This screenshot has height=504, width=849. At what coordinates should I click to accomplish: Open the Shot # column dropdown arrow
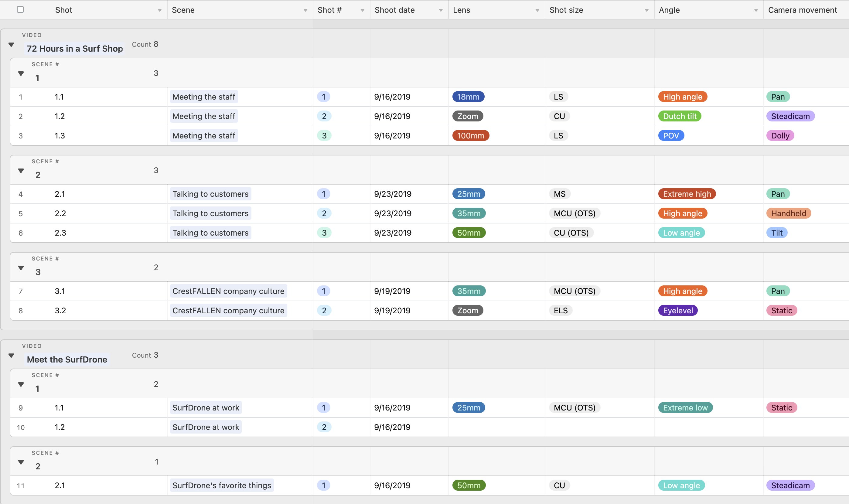tap(362, 11)
